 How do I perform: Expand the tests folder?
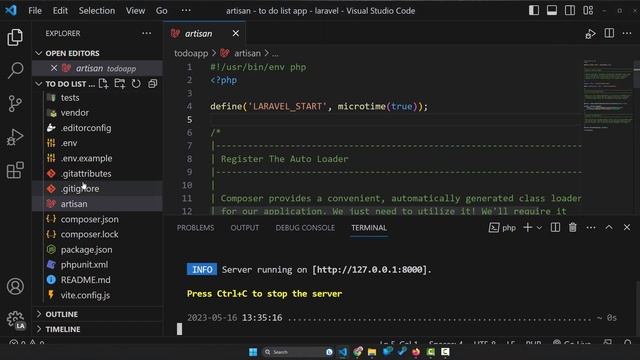point(97,98)
